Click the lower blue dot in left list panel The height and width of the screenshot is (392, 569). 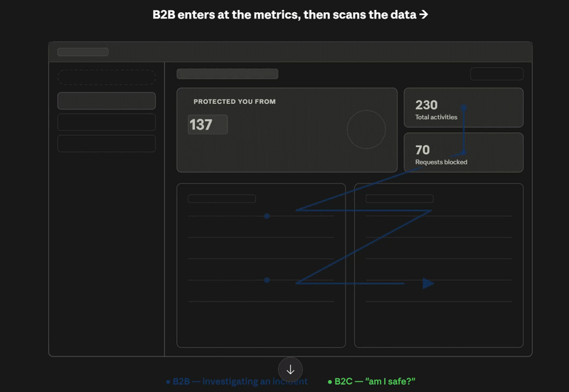coord(267,280)
